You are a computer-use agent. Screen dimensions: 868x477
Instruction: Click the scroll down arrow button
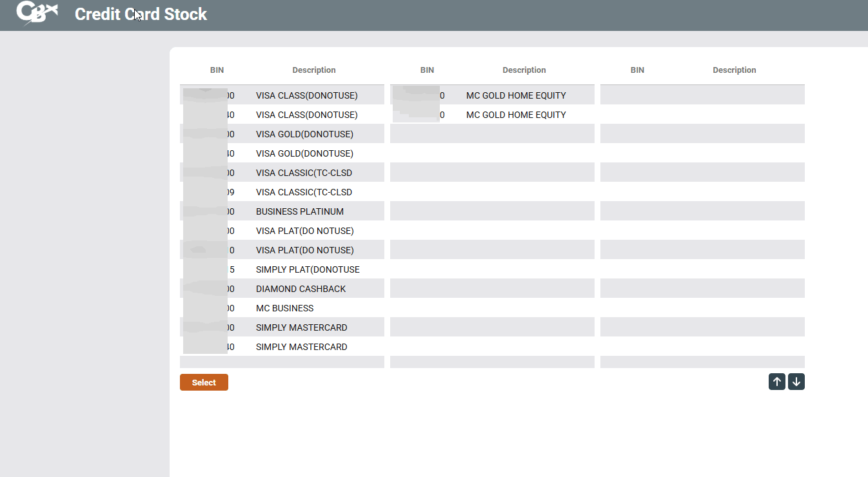click(x=796, y=382)
